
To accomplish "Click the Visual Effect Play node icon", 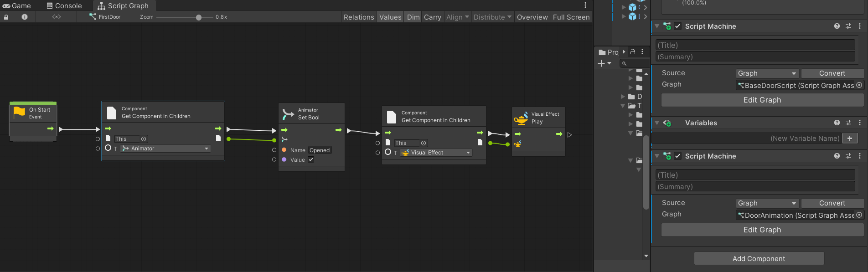I will (521, 118).
